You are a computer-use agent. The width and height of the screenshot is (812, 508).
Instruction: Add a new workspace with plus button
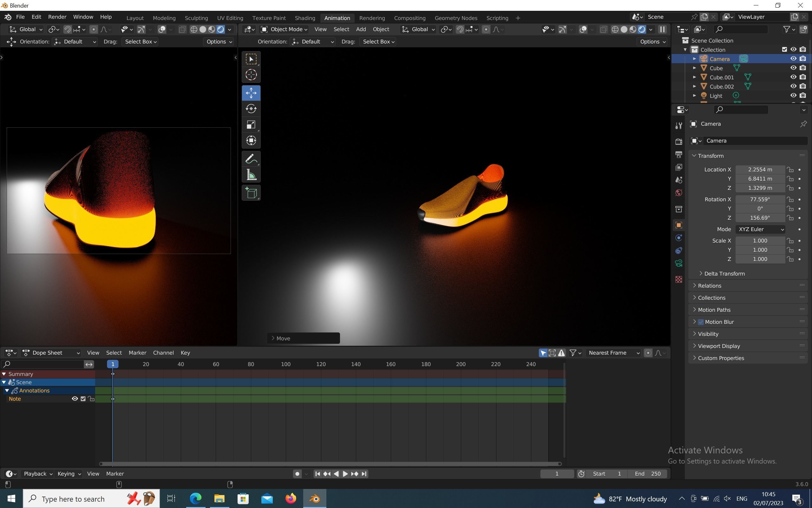[518, 18]
